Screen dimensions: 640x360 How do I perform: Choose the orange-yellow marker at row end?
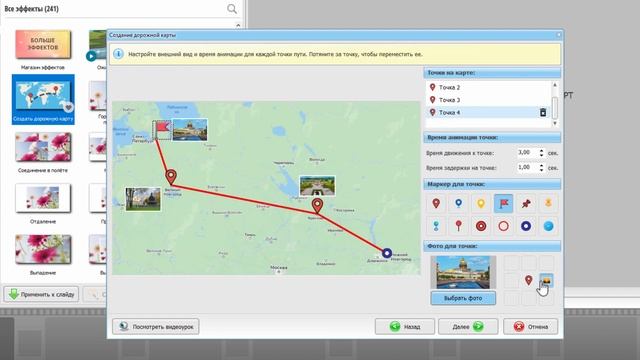tap(549, 203)
